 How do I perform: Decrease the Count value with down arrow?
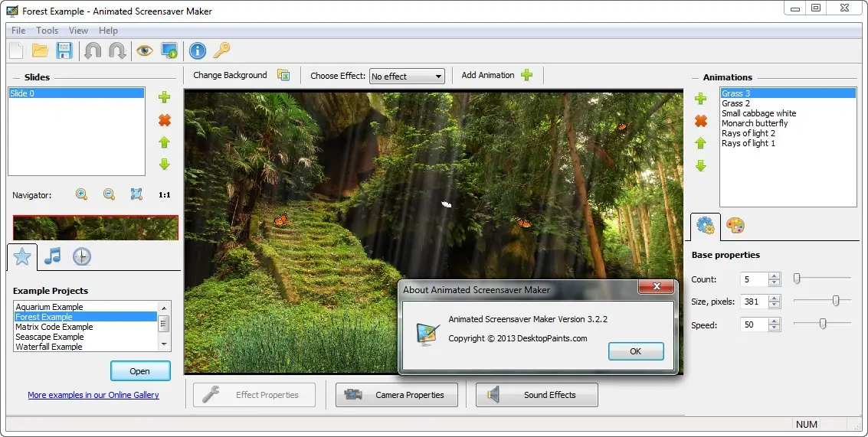tap(775, 282)
